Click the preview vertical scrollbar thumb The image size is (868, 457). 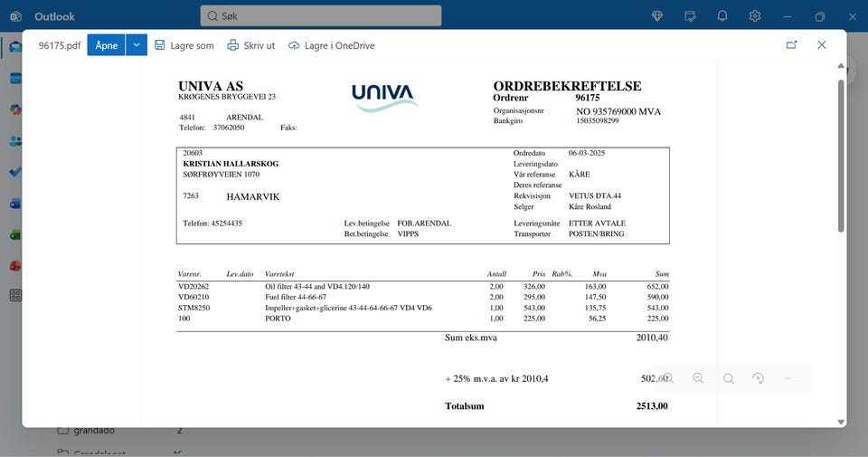click(841, 157)
